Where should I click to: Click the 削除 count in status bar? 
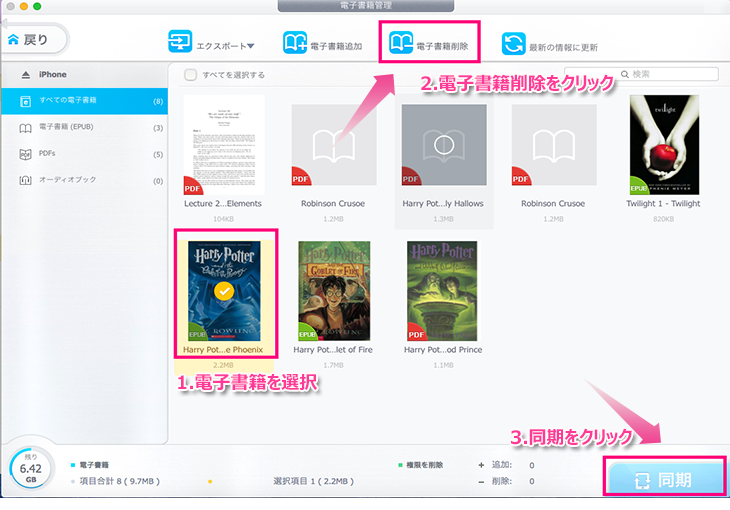(532, 481)
